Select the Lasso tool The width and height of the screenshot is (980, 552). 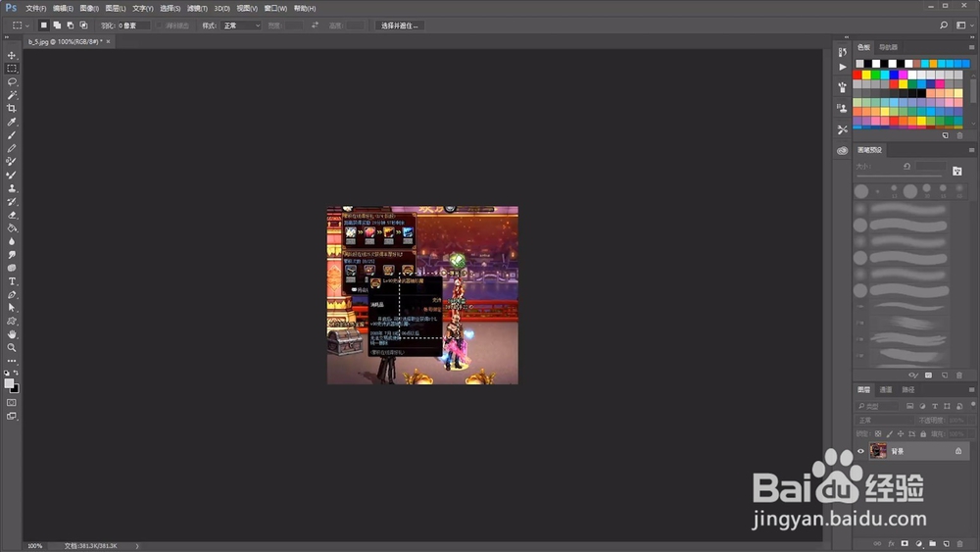click(x=11, y=82)
